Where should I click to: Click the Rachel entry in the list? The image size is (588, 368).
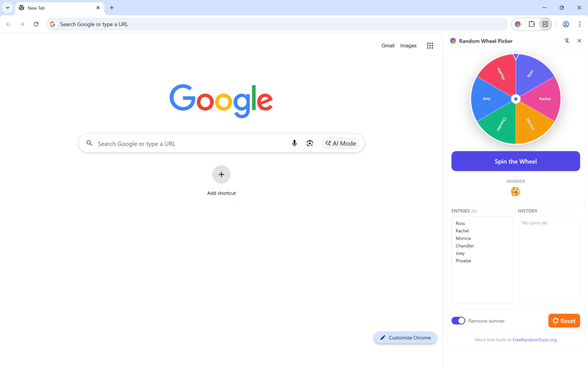[x=462, y=231]
